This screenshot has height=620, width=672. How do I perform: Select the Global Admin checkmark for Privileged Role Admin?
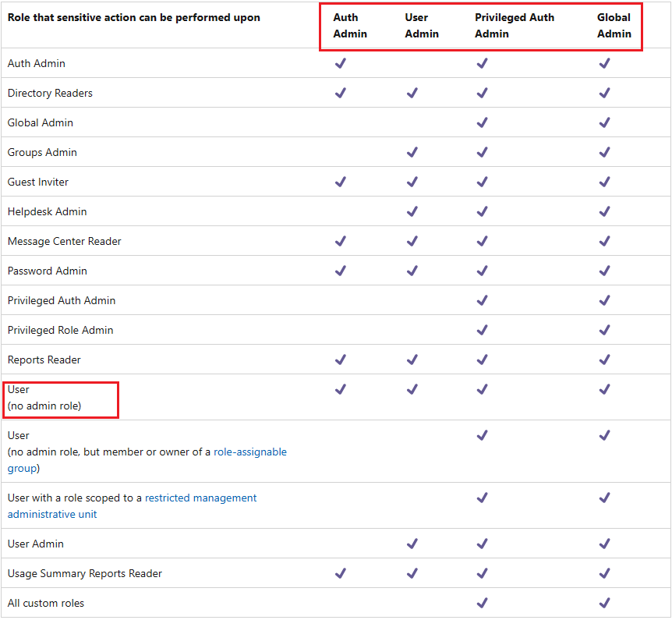(604, 330)
